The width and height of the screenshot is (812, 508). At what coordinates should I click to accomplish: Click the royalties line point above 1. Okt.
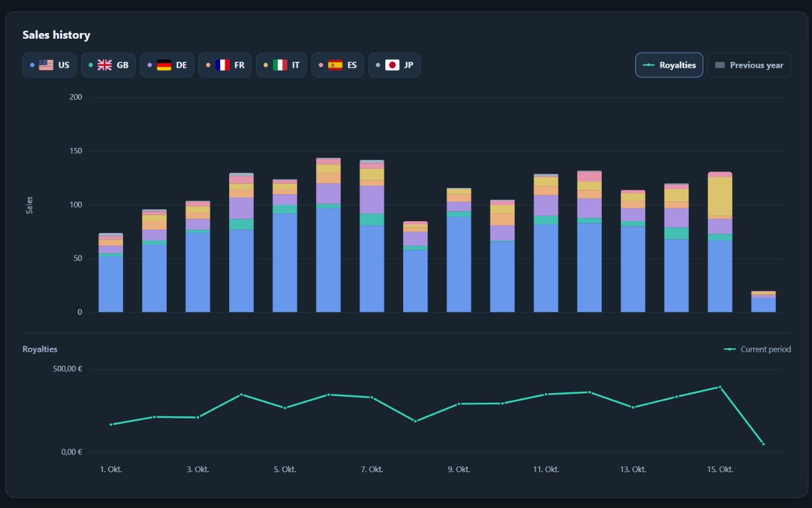(111, 424)
